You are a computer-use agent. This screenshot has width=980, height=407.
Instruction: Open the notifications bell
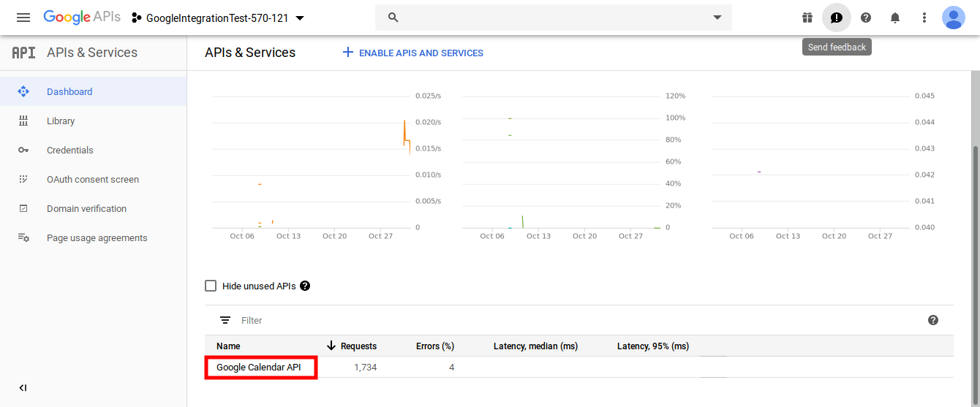click(x=895, y=18)
